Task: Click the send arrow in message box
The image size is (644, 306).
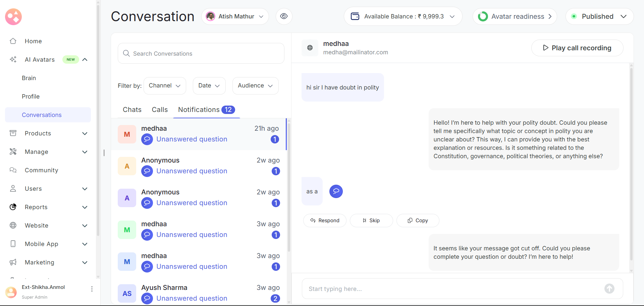Action: pyautogui.click(x=609, y=289)
